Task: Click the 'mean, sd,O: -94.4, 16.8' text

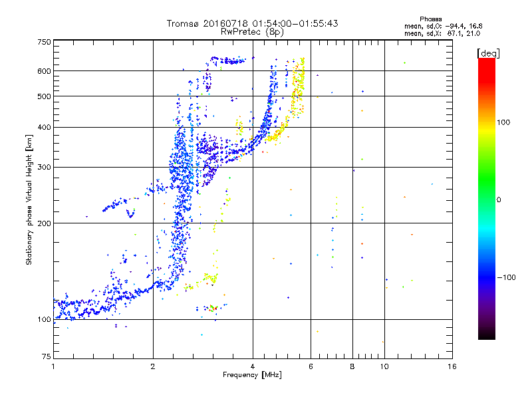Action: 443,26
